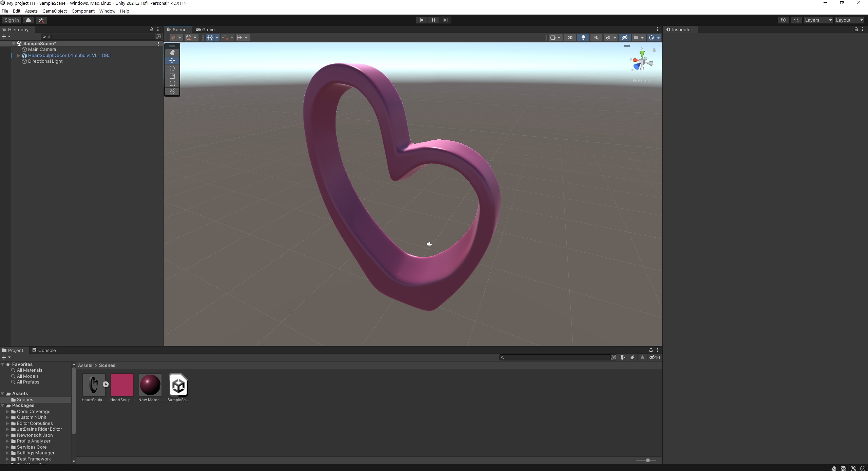Adjust the asset icon size slider
Viewport: 868px width, 471px height.
648,460
